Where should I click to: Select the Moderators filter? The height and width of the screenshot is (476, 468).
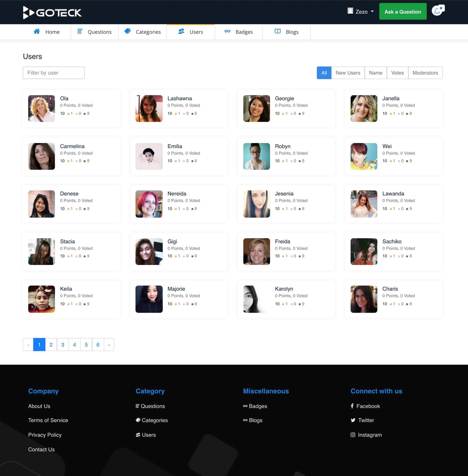(425, 73)
